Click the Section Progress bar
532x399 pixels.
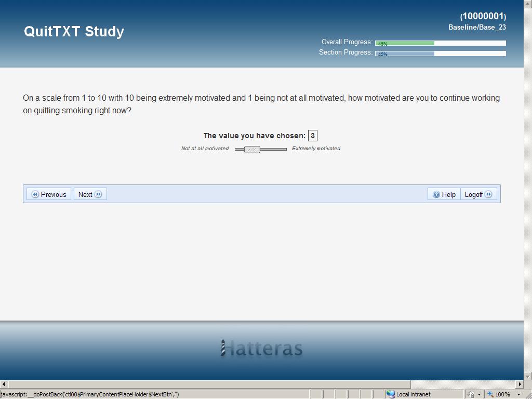pyautogui.click(x=441, y=54)
